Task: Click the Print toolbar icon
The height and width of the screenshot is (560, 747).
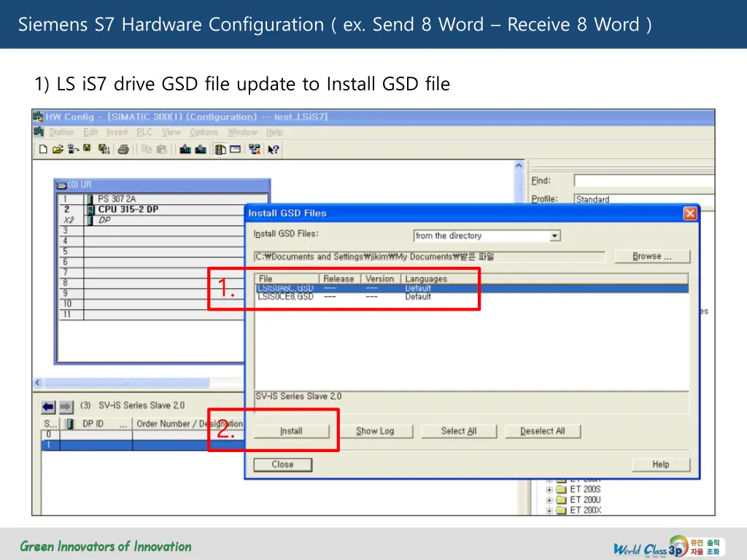Action: coord(123,149)
